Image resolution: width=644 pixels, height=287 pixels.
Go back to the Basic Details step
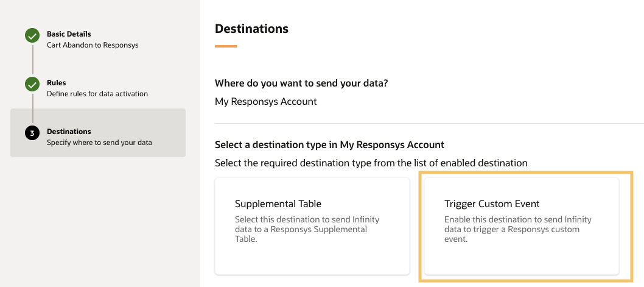pos(69,34)
